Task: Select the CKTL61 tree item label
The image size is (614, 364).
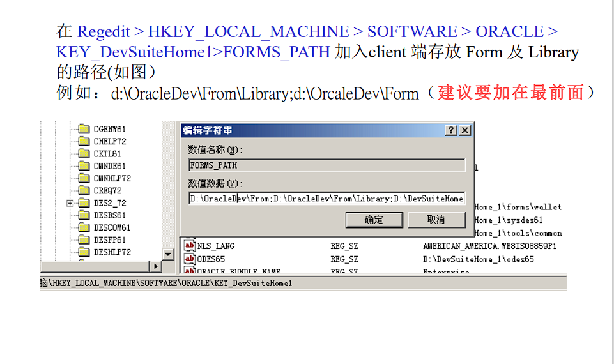Action: (107, 154)
